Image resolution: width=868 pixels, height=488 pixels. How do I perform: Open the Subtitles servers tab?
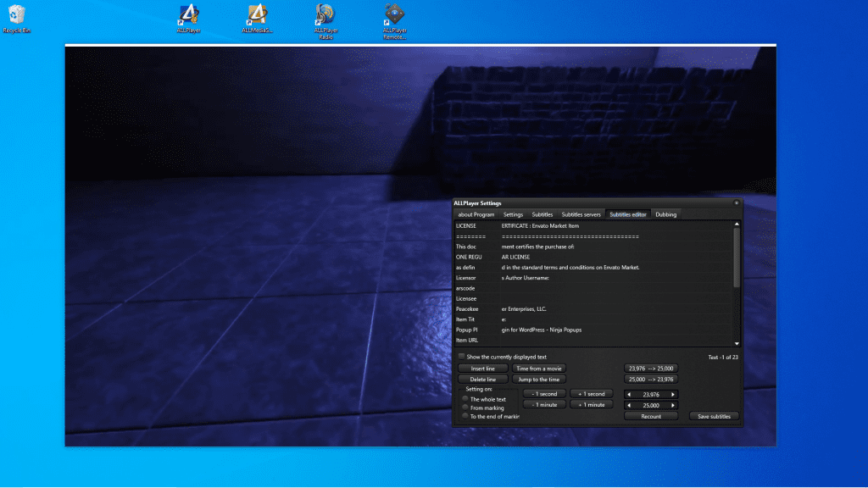click(581, 214)
